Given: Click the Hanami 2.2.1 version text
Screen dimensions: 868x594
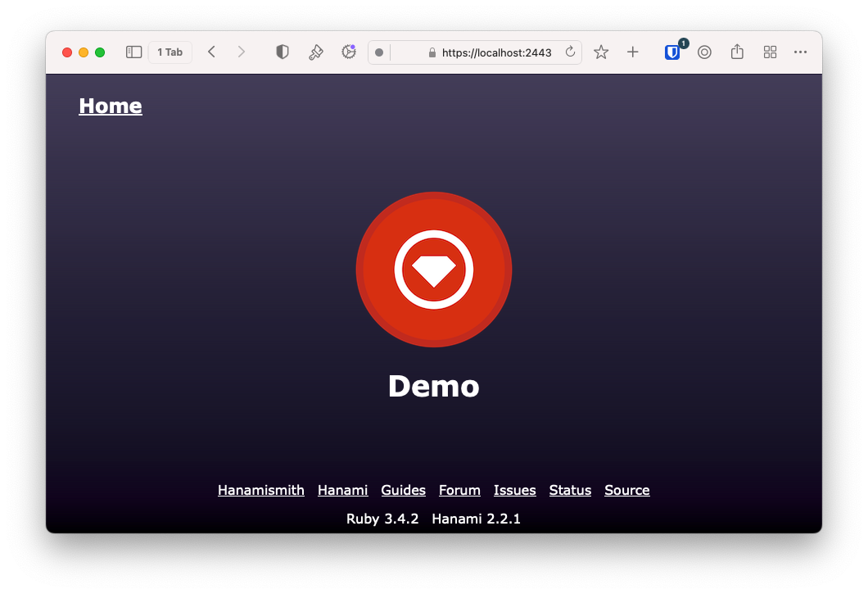Looking at the screenshot, I should point(476,519).
